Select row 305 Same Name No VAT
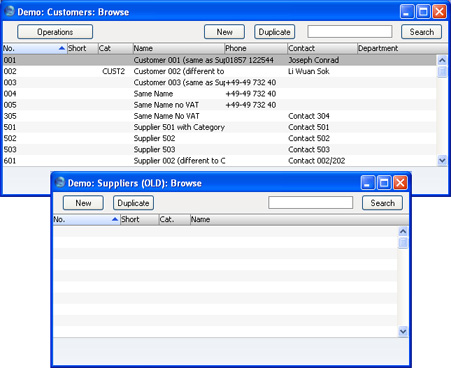The width and height of the screenshot is (451, 368). [219, 116]
